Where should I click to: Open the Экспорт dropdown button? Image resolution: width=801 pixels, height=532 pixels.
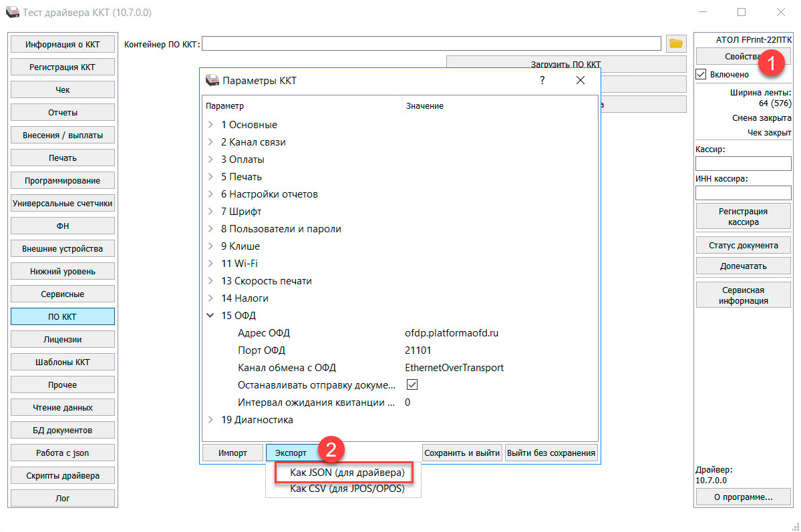pos(291,453)
